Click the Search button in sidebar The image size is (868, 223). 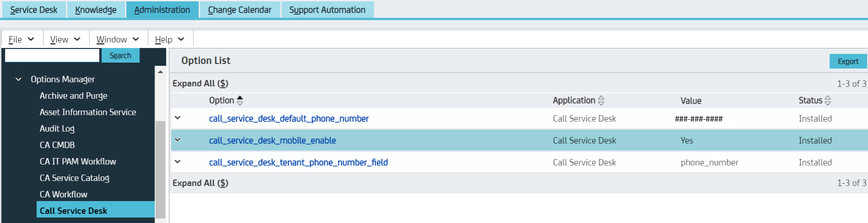120,55
